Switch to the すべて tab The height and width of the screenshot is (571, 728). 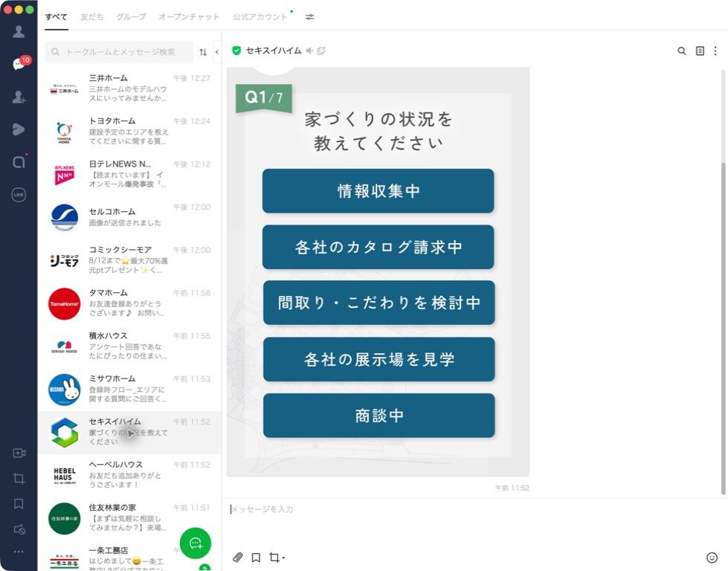click(57, 17)
